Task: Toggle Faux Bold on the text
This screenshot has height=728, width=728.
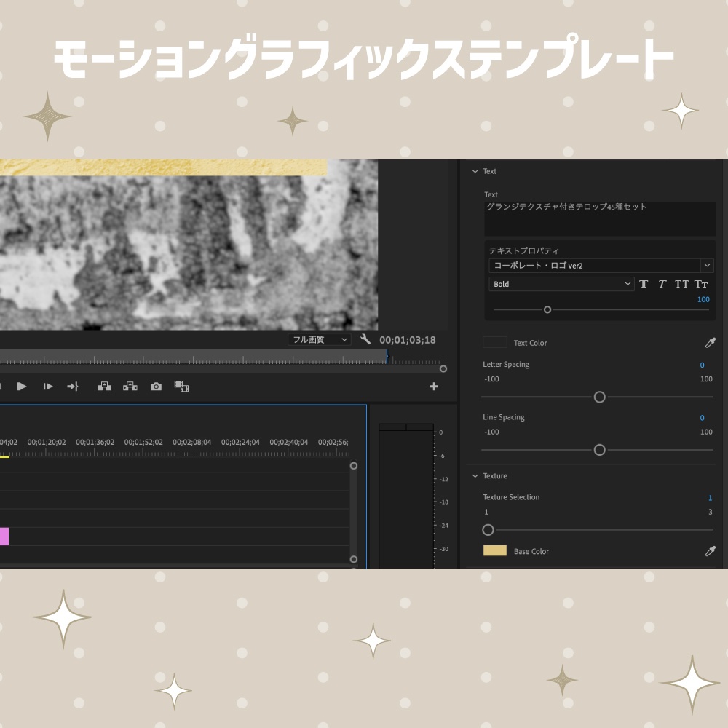Action: click(644, 284)
